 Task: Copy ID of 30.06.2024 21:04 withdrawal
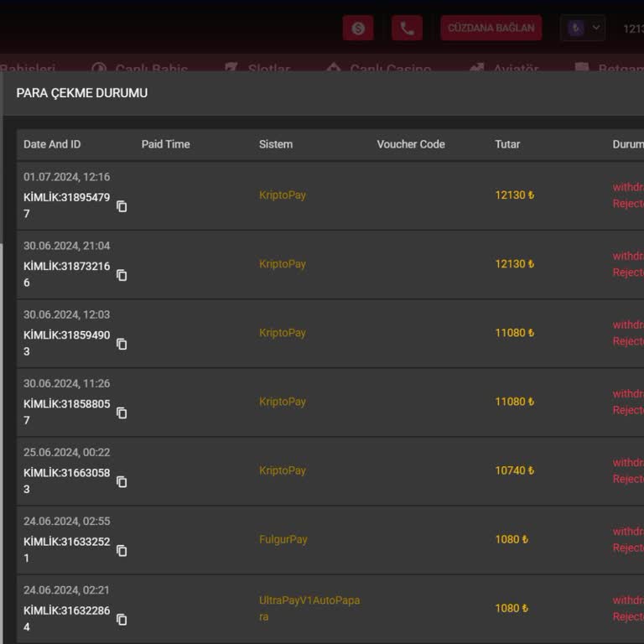[x=122, y=275]
